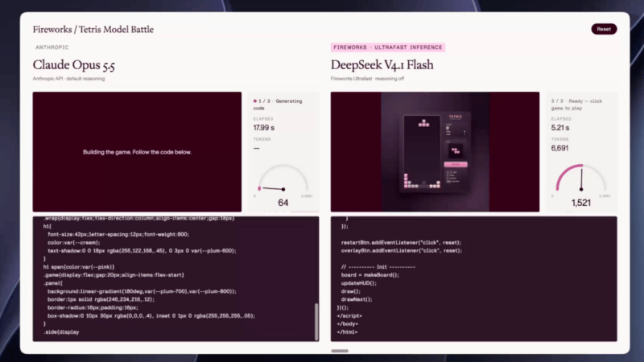Click the Claude 'Building the game' preview area
The width and height of the screenshot is (644, 362).
pyautogui.click(x=137, y=152)
